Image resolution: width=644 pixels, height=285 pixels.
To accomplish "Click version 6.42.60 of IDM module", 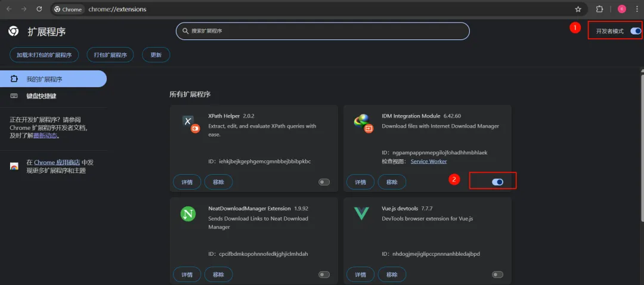I will pos(452,116).
